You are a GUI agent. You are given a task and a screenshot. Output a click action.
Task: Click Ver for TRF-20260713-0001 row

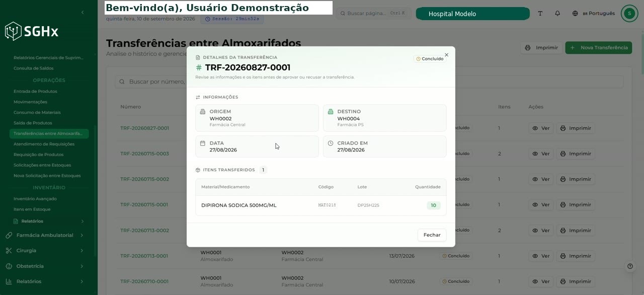tap(541, 256)
